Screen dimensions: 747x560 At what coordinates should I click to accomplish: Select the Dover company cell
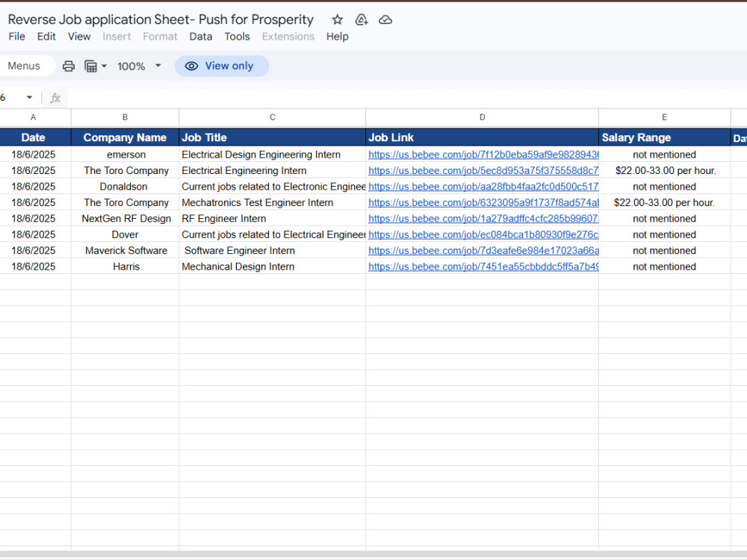click(125, 234)
